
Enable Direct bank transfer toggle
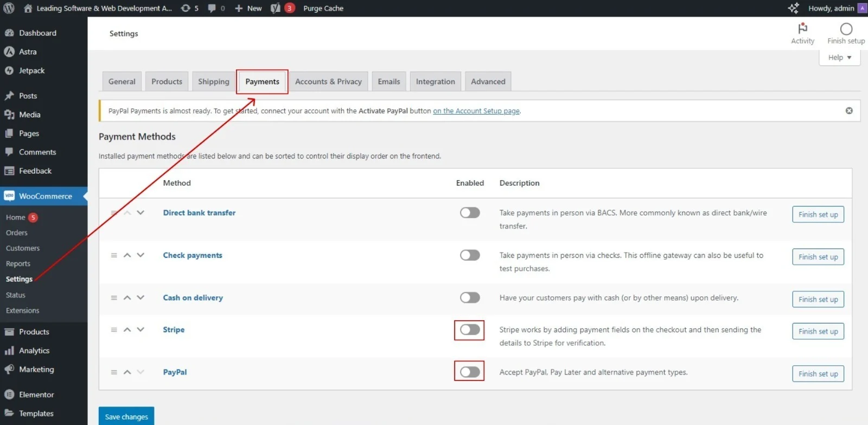click(x=470, y=213)
